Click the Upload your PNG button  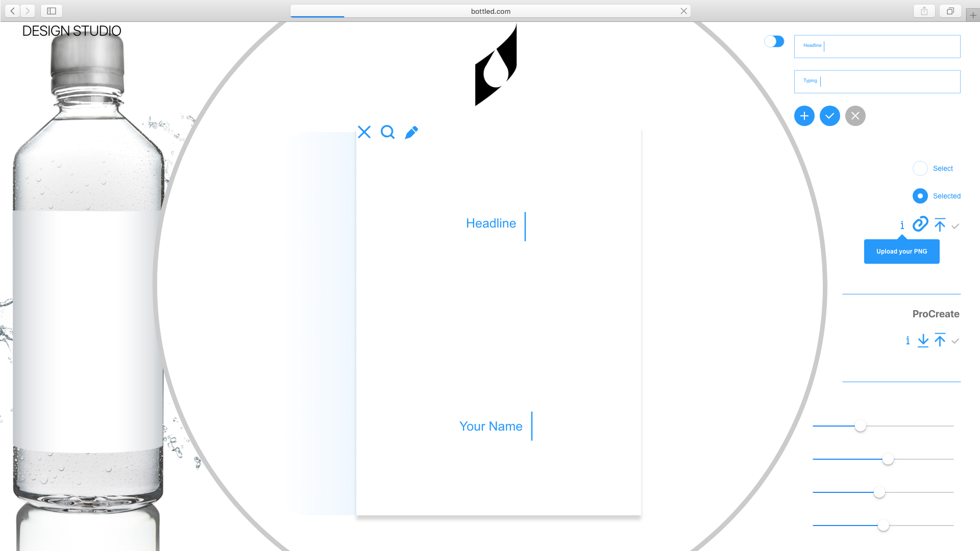pos(901,251)
